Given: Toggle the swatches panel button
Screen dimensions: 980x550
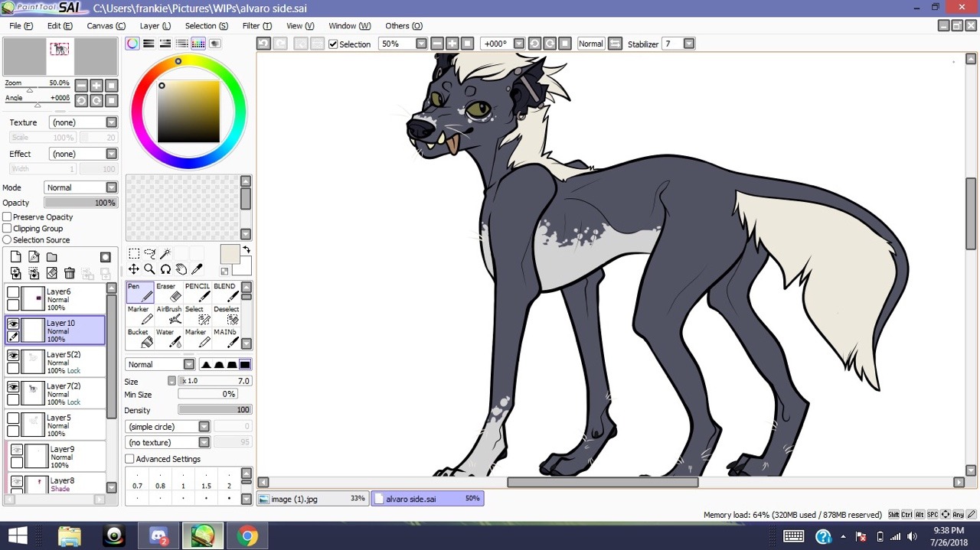Looking at the screenshot, I should pyautogui.click(x=198, y=44).
